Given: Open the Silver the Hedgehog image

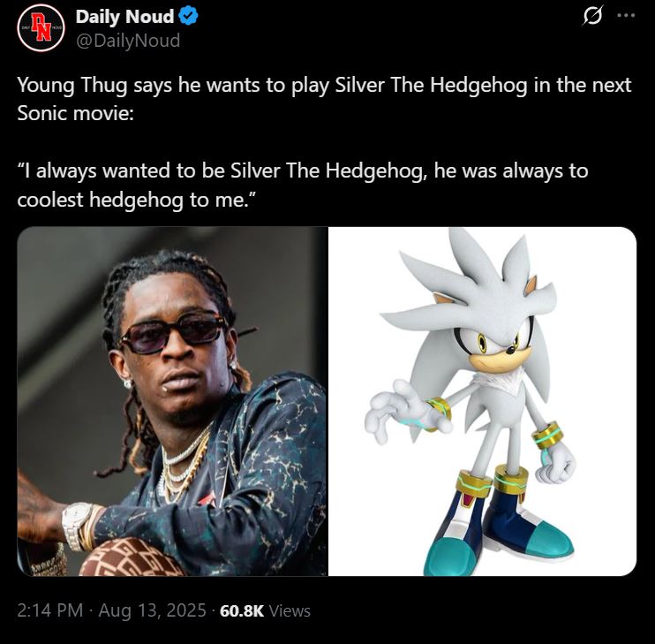Looking at the screenshot, I should click(x=483, y=401).
